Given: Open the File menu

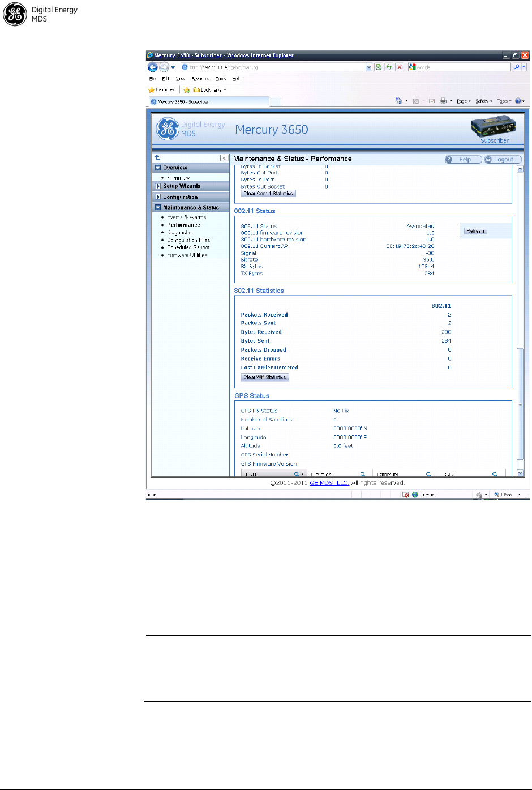Looking at the screenshot, I should tap(152, 79).
